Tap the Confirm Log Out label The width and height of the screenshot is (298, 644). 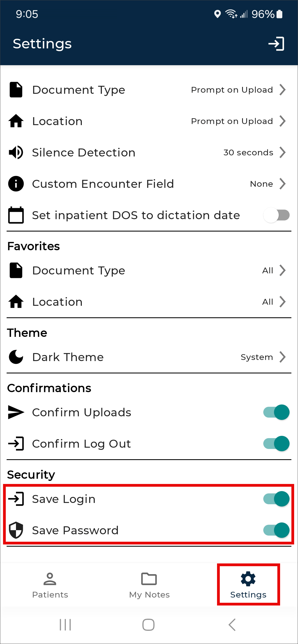(82, 444)
